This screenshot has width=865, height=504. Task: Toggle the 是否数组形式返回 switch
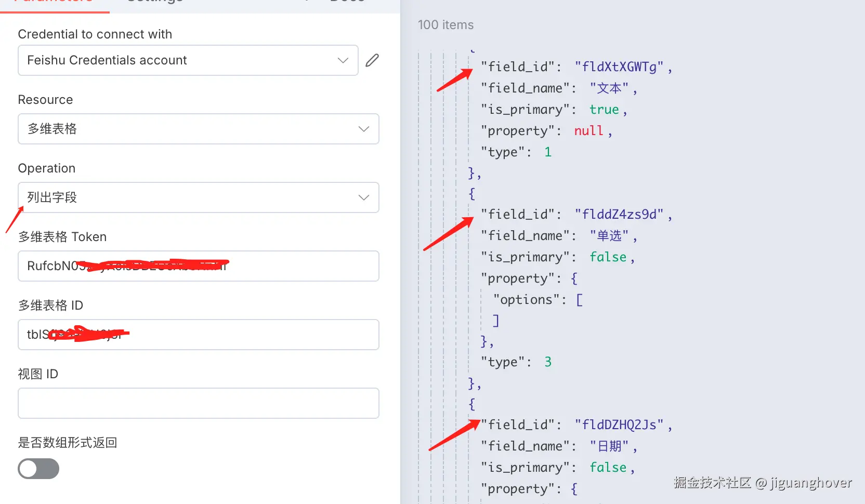[x=38, y=469]
